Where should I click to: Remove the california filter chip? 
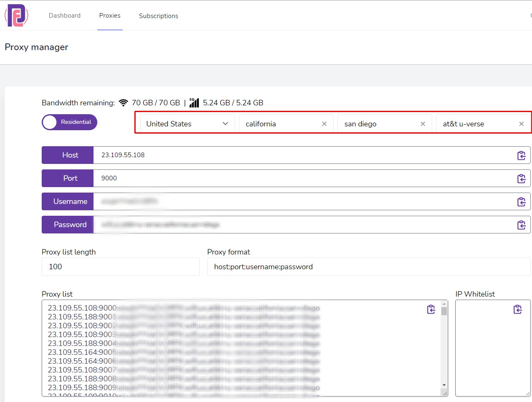[324, 123]
